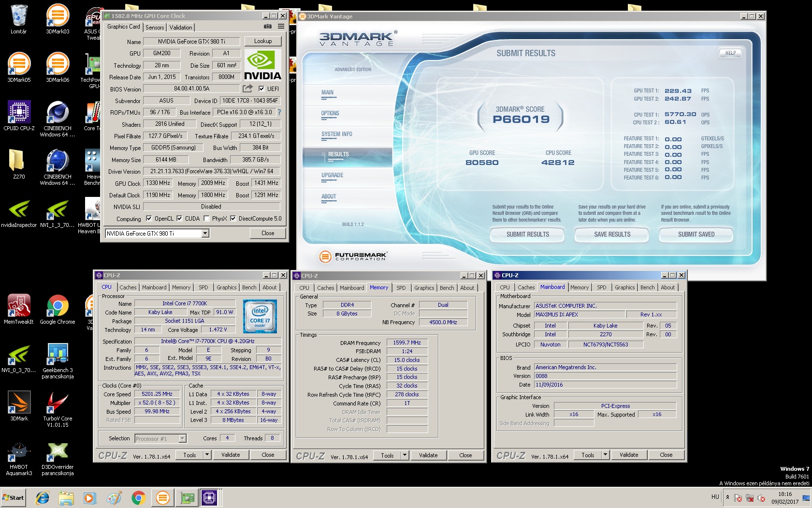Image resolution: width=812 pixels, height=508 pixels.
Task: Click the BIOS export arrow icon in GPU-Z
Action: click(247, 89)
